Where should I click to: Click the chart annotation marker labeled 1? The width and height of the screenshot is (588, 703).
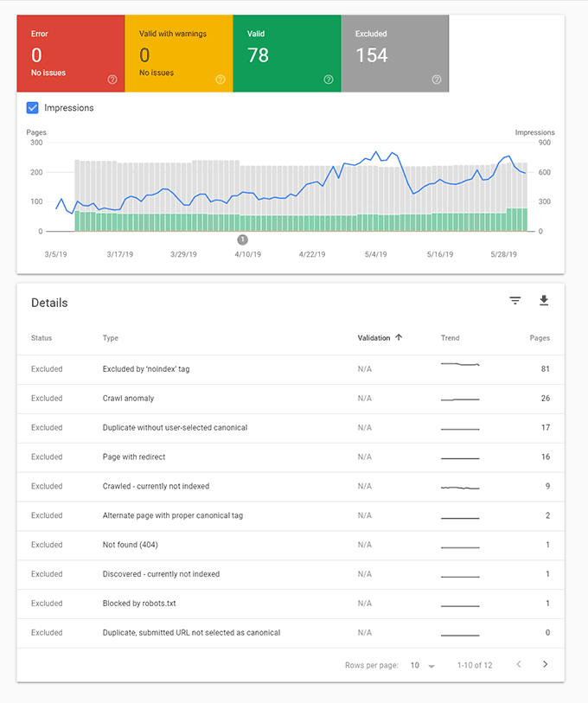[242, 240]
